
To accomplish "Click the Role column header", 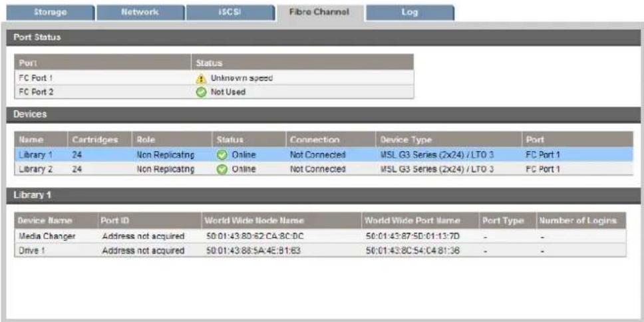I will point(172,140).
